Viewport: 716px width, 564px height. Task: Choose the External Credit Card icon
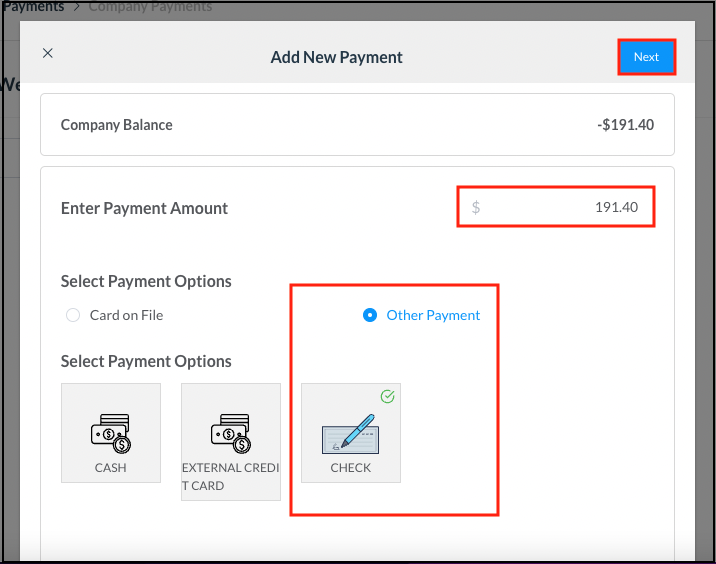(x=230, y=431)
